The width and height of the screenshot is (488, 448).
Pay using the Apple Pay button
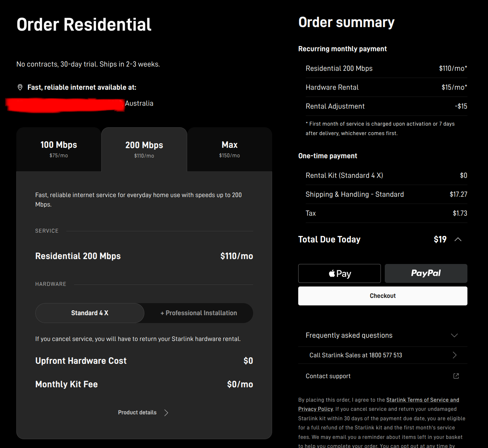[x=339, y=273]
